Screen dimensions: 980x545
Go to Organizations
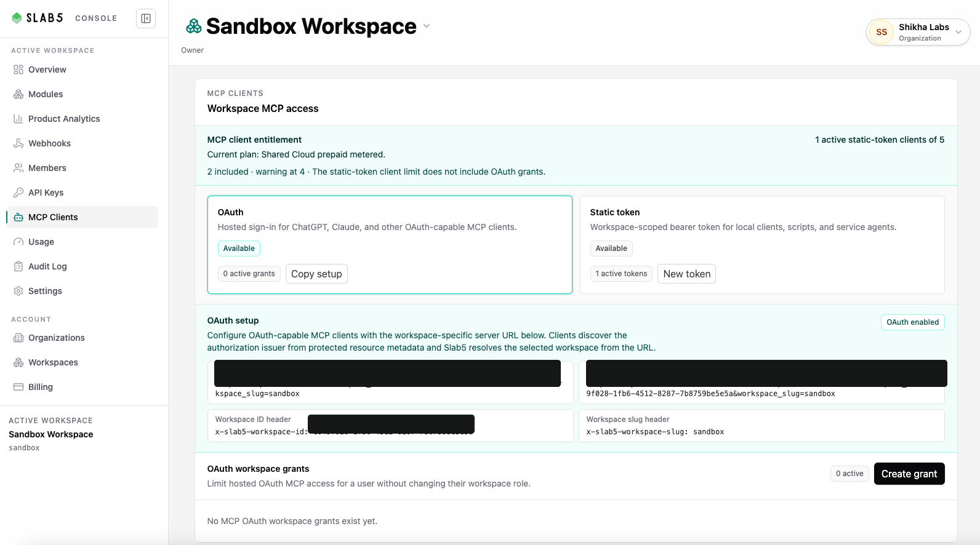[82, 338]
